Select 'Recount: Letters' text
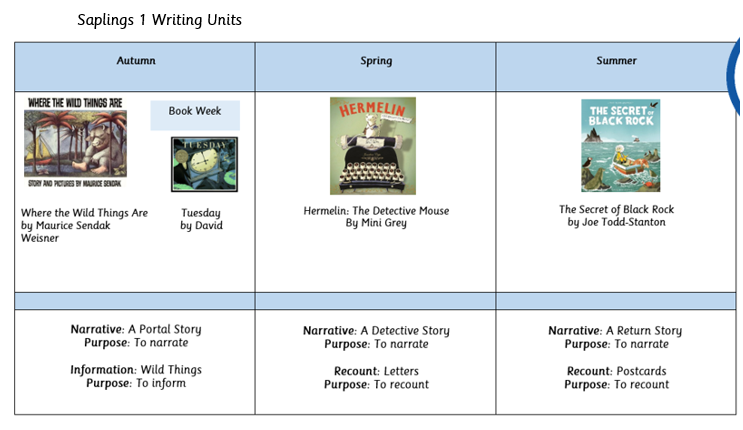743x430 pixels. click(x=376, y=371)
